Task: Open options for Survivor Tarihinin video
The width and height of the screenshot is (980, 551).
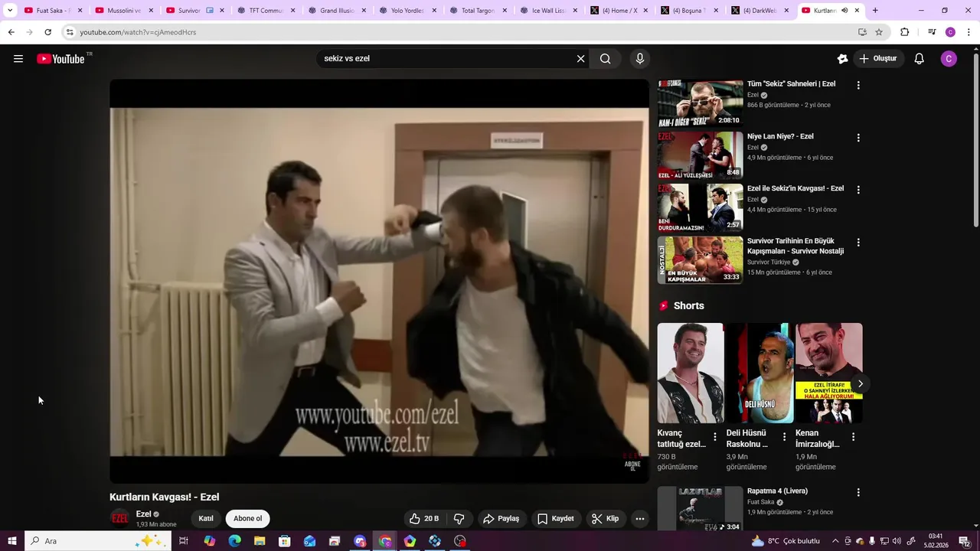Action: coord(858,243)
